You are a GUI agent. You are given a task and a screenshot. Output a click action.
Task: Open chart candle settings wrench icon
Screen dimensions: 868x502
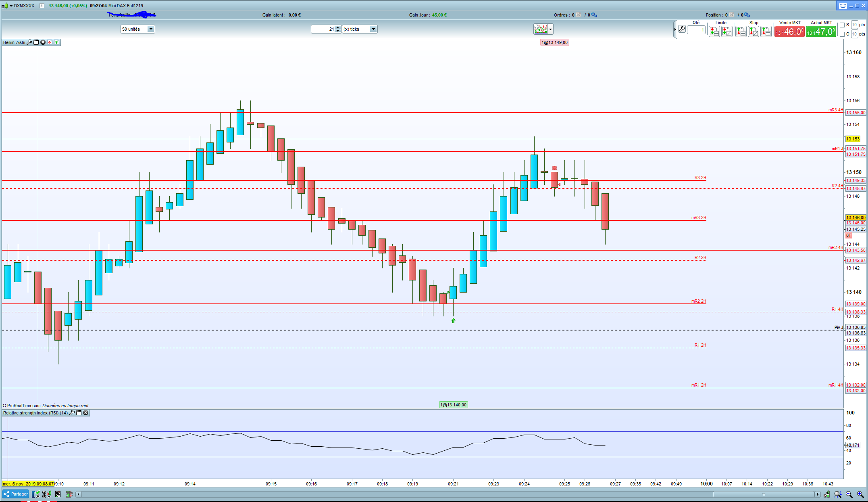click(827, 494)
